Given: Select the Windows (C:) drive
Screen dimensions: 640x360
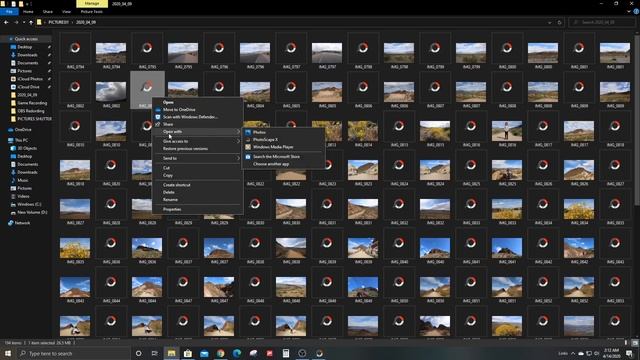Looking at the screenshot, I should pyautogui.click(x=29, y=204).
